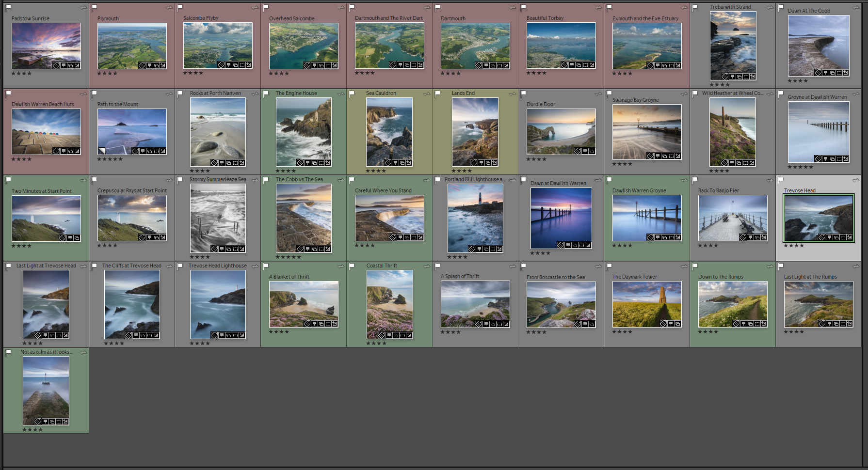Click the star rating under Padstow Sunrise
Image resolution: width=868 pixels, height=470 pixels.
(21, 74)
